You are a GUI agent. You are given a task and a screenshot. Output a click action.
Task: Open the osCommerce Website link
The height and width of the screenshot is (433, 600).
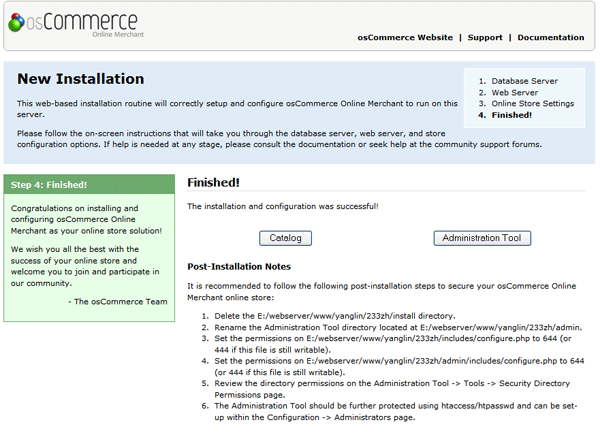pyautogui.click(x=404, y=38)
